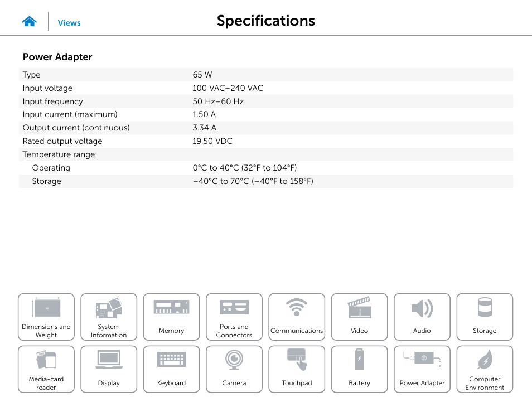Screen dimensions: 532x402
Task: Open the Video specifications tile
Action: click(x=359, y=317)
